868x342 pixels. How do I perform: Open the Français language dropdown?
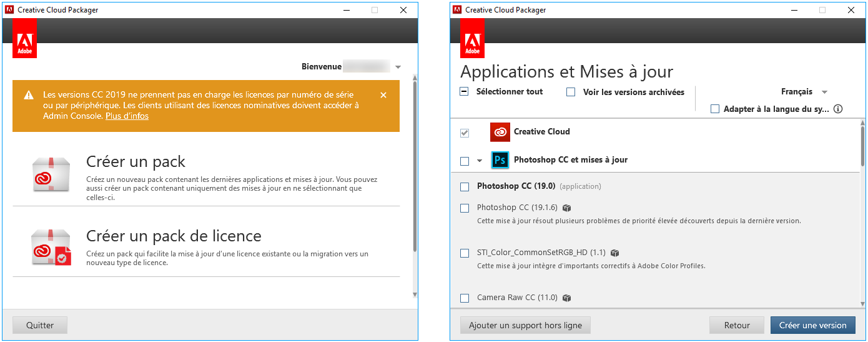(x=804, y=92)
